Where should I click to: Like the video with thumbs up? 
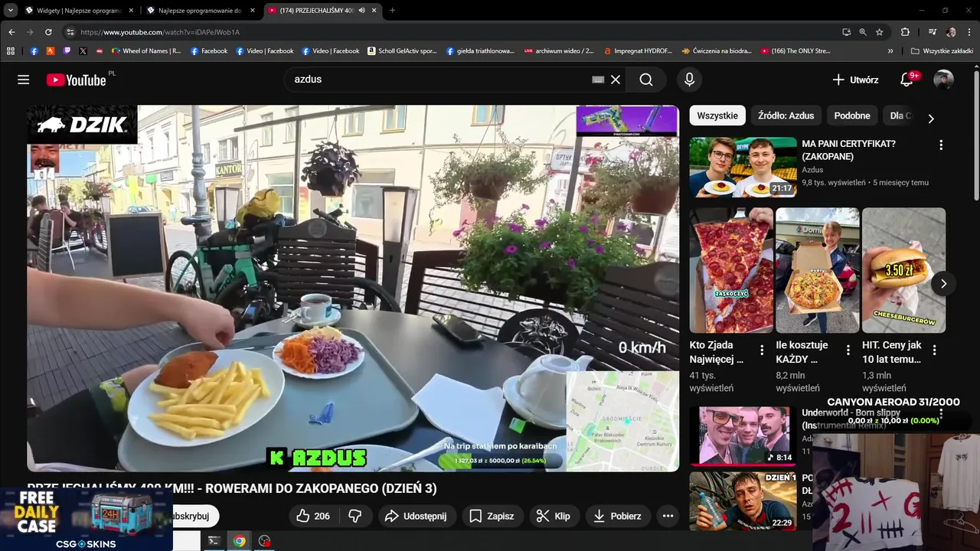[314, 517]
